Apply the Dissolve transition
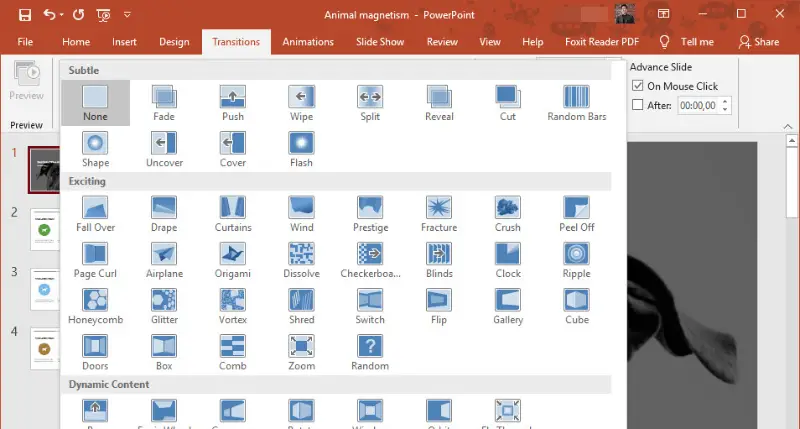 click(x=302, y=260)
